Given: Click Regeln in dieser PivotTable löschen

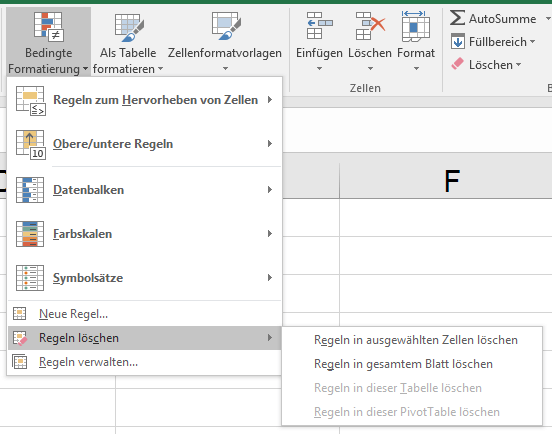Looking at the screenshot, I should click(412, 412).
